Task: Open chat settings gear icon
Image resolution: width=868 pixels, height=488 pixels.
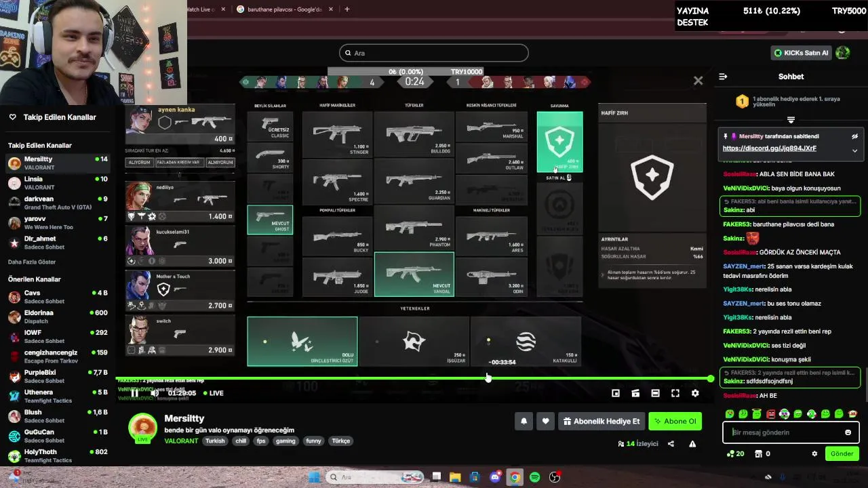Action: (814, 454)
